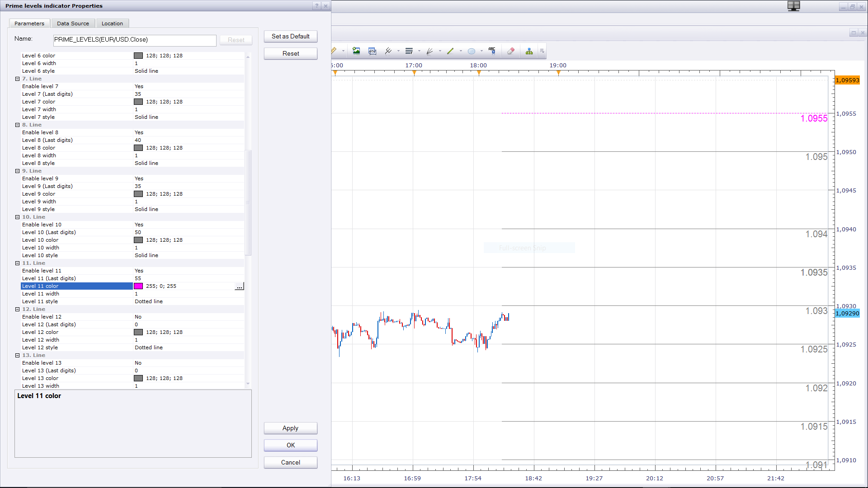The height and width of the screenshot is (488, 868).
Task: Click the green hierarchy tree icon
Action: point(529,51)
